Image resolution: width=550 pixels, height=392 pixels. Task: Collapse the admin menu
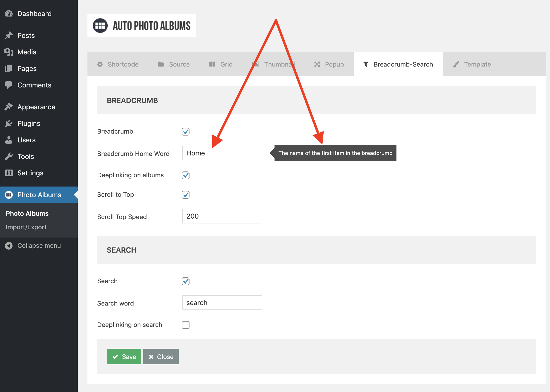click(39, 246)
